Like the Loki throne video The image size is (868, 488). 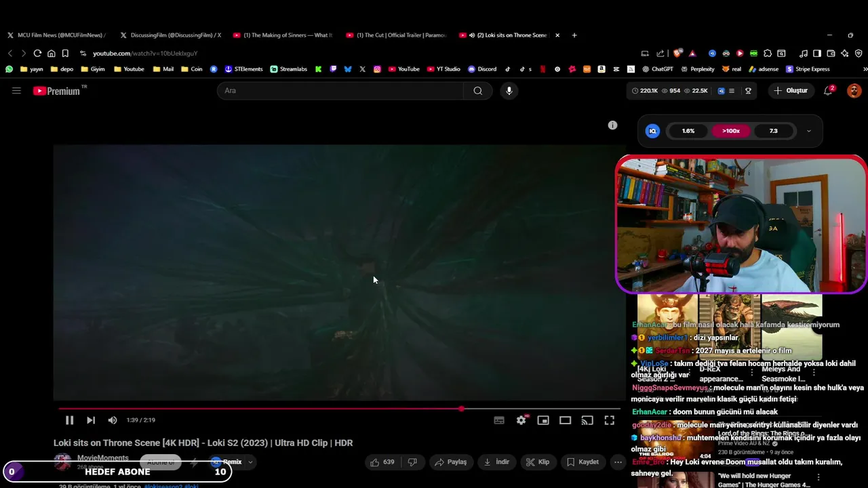382,462
